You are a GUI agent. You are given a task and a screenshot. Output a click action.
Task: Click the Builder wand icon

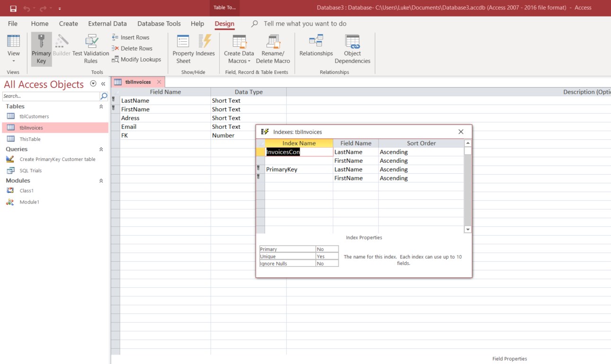pyautogui.click(x=62, y=46)
